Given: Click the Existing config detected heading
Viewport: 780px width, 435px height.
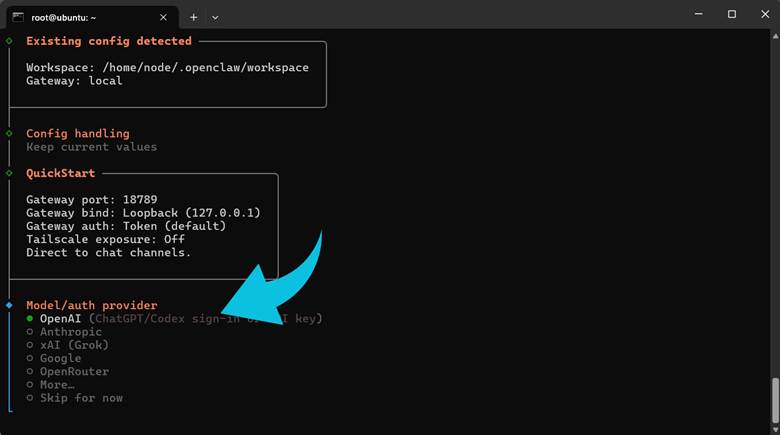Looking at the screenshot, I should (x=109, y=41).
